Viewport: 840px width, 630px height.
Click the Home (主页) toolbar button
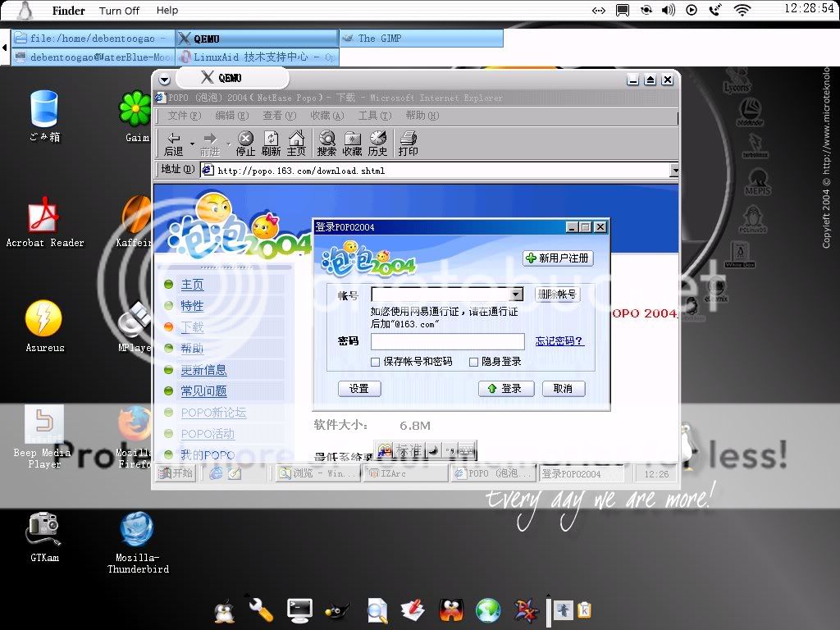296,144
